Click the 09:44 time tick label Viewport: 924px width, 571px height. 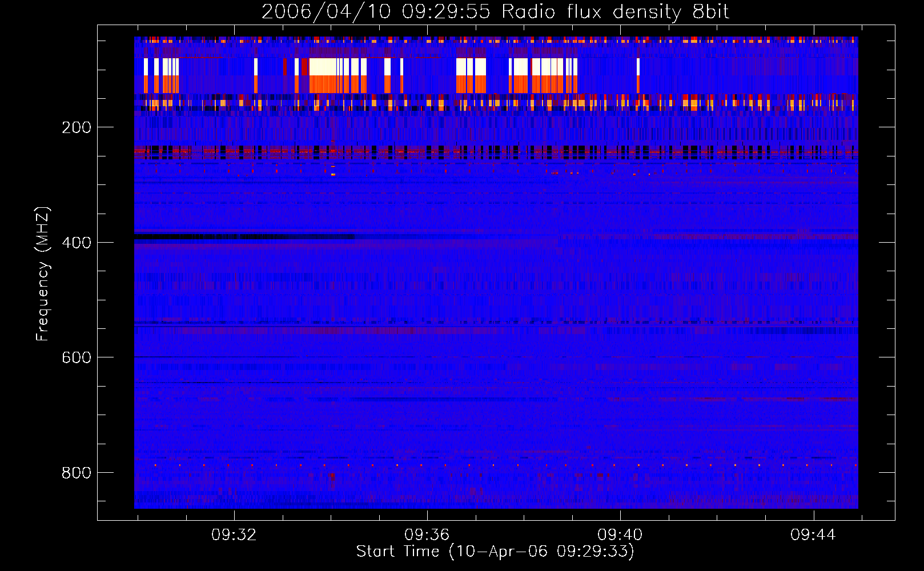point(813,535)
